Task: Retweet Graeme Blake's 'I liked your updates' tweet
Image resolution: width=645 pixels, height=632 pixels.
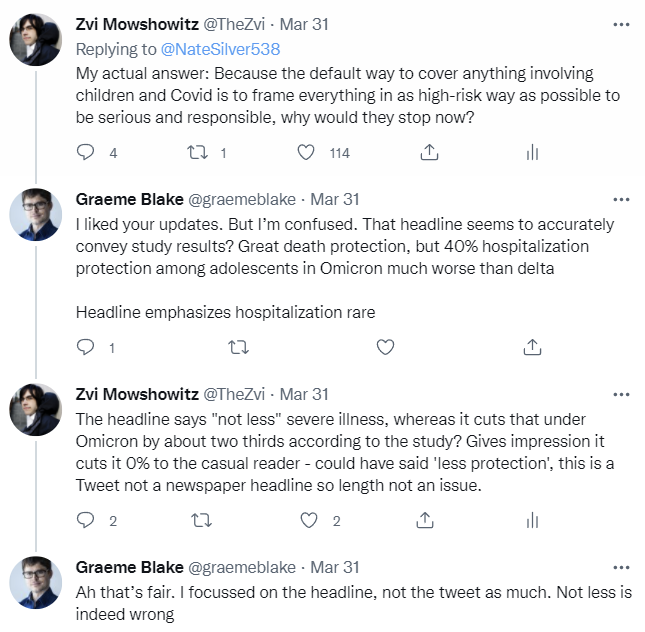Action: 238,347
